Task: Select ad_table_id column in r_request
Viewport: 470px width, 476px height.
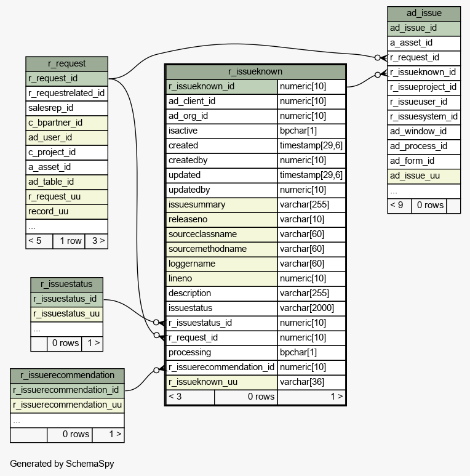Action: 66,182
